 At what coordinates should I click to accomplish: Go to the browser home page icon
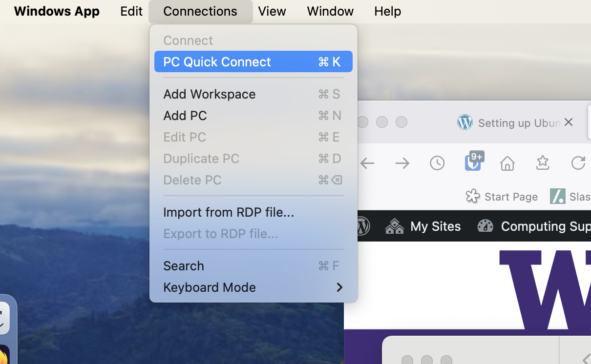point(507,163)
